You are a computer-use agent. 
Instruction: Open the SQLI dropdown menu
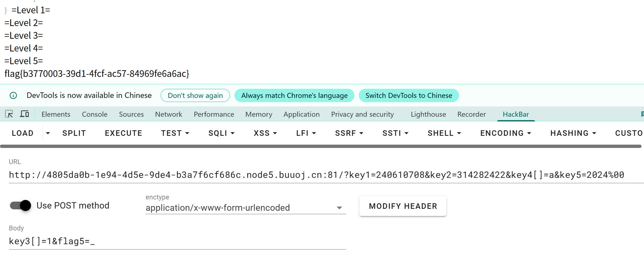[x=221, y=133]
